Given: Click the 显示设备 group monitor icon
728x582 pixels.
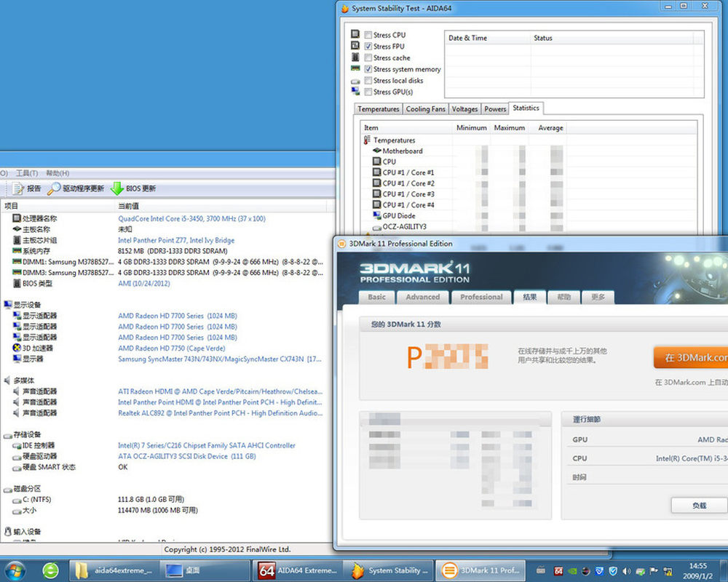Looking at the screenshot, I should pos(8,305).
